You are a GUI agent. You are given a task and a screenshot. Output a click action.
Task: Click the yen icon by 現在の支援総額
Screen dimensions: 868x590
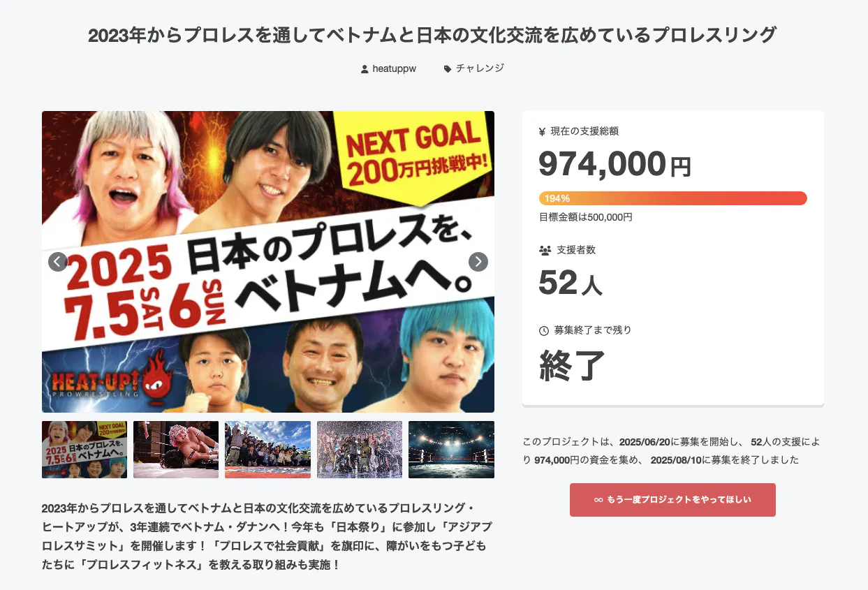tap(543, 131)
